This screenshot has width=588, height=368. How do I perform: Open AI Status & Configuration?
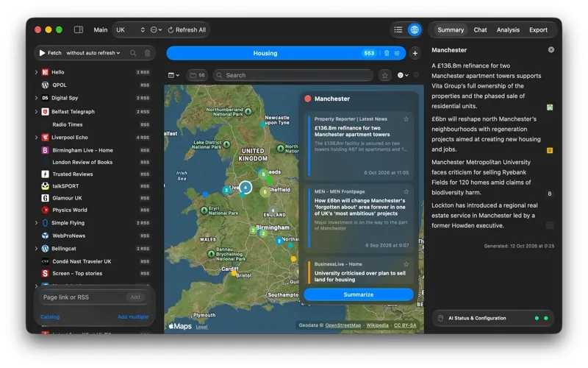pos(492,318)
